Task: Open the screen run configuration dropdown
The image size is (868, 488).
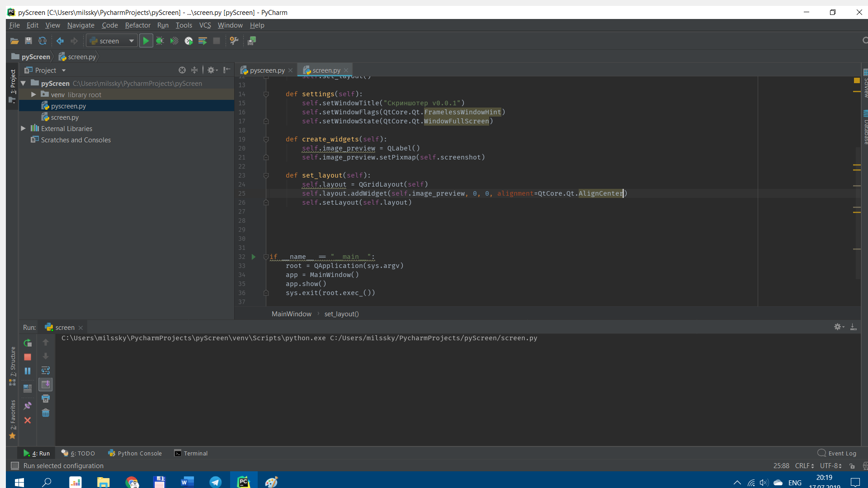Action: [112, 41]
